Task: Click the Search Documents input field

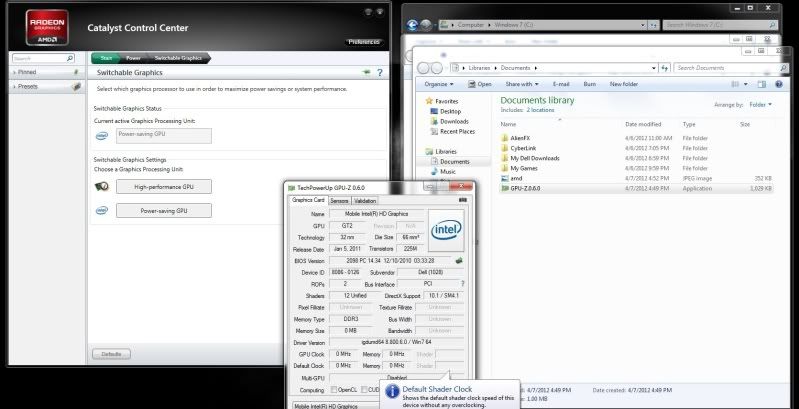Action: click(726, 68)
